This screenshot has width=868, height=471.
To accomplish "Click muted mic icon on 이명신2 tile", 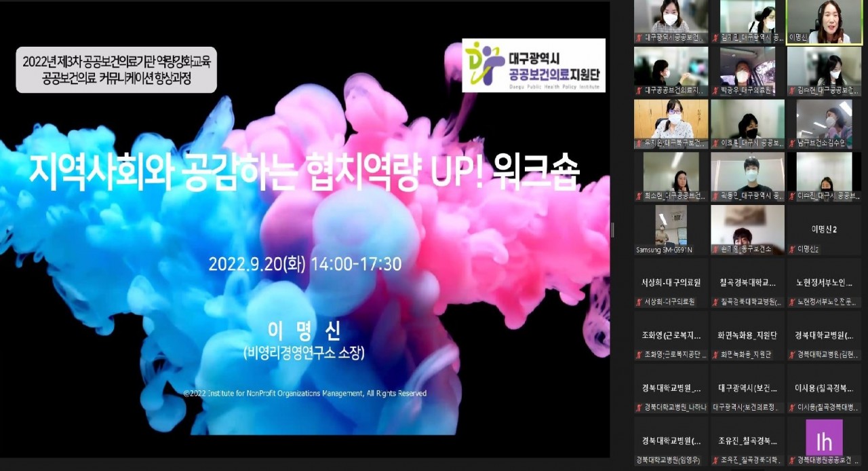I will (792, 249).
